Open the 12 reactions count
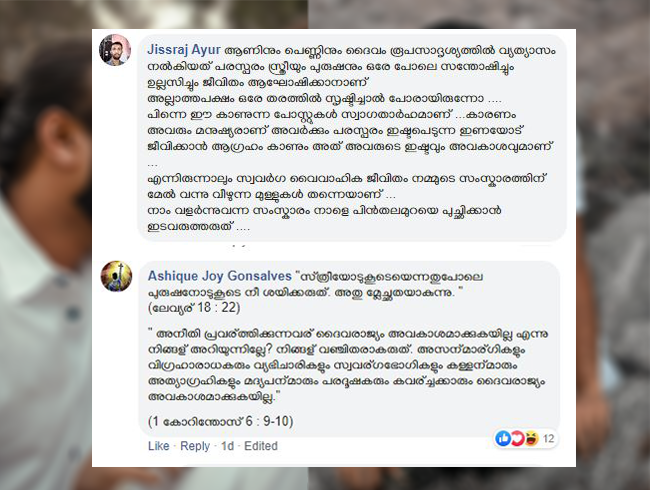This screenshot has height=490, width=650. pos(548,439)
